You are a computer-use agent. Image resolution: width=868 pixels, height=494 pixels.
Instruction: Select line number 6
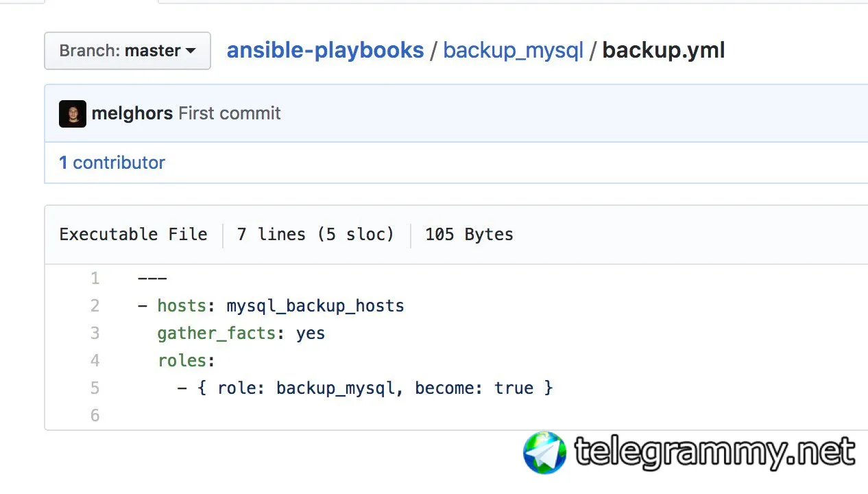(95, 416)
